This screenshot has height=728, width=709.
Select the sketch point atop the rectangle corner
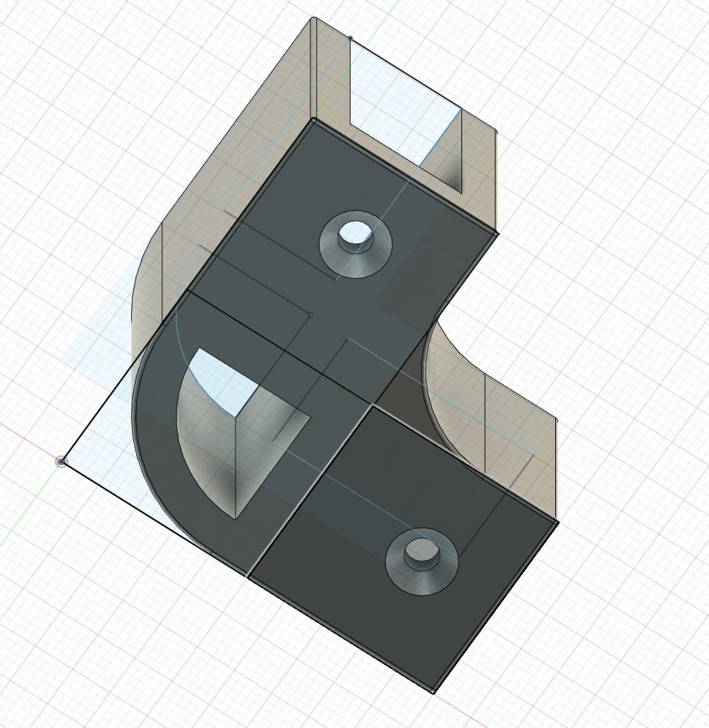(x=350, y=39)
